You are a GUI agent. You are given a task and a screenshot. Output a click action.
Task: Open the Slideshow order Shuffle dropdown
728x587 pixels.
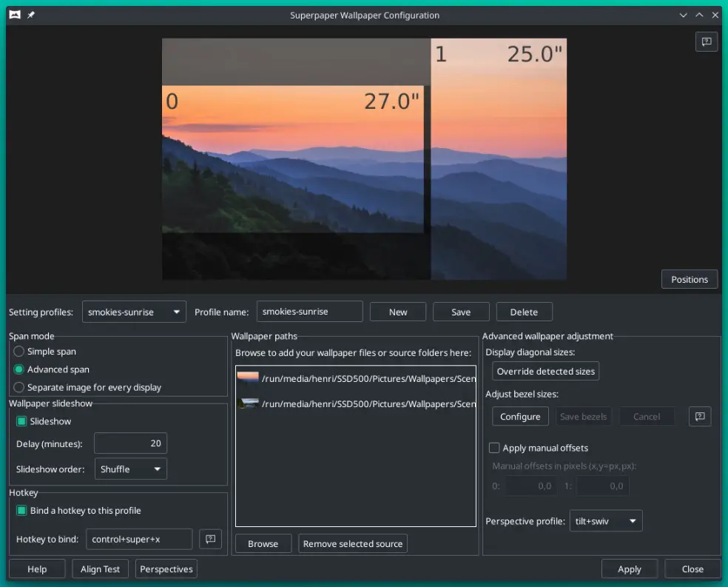point(130,469)
